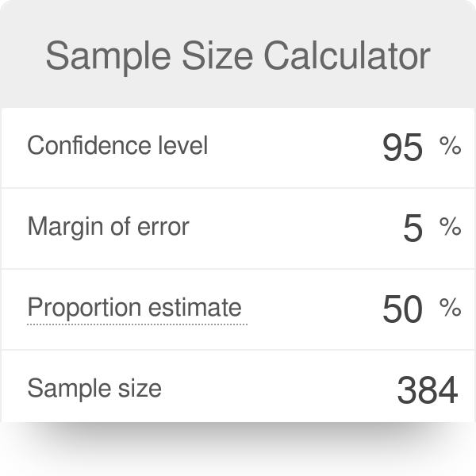
Task: Click the word "Sample" in the bottom row
Action: pos(67,389)
